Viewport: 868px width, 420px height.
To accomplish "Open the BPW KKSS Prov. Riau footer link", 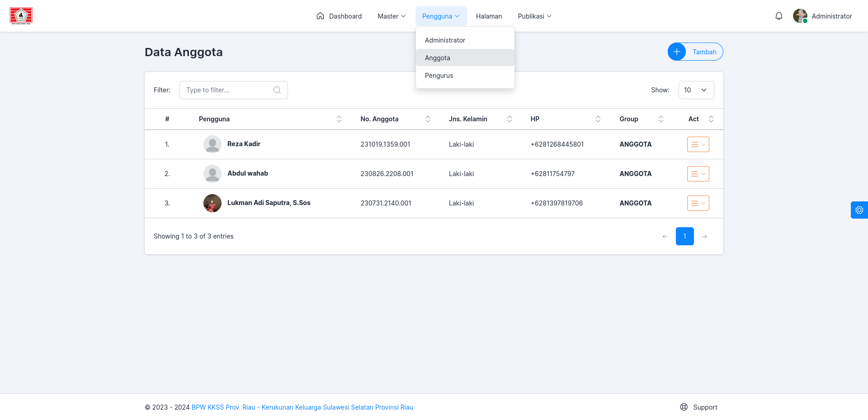I will tap(302, 407).
